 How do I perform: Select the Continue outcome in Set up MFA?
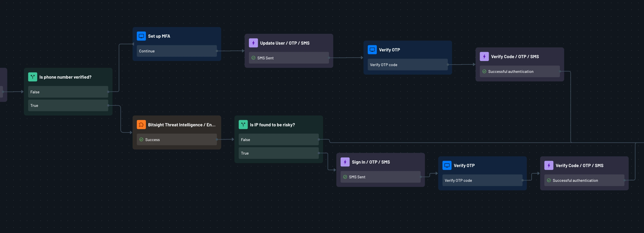point(177,51)
